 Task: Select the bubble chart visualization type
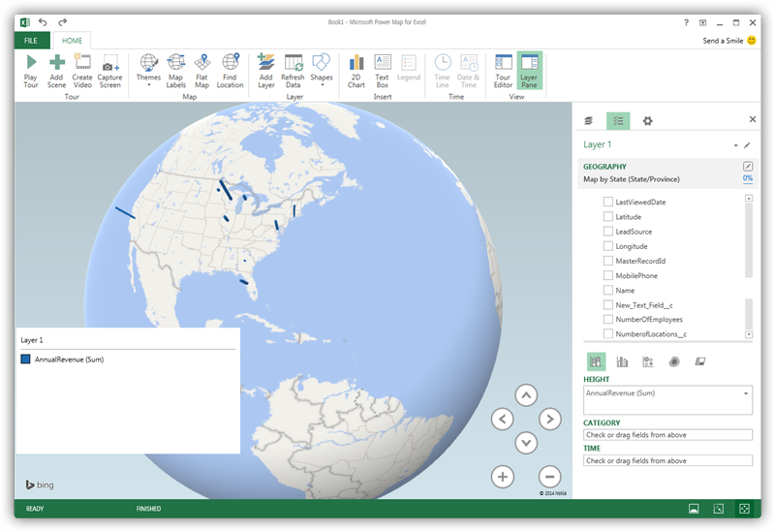[x=648, y=361]
